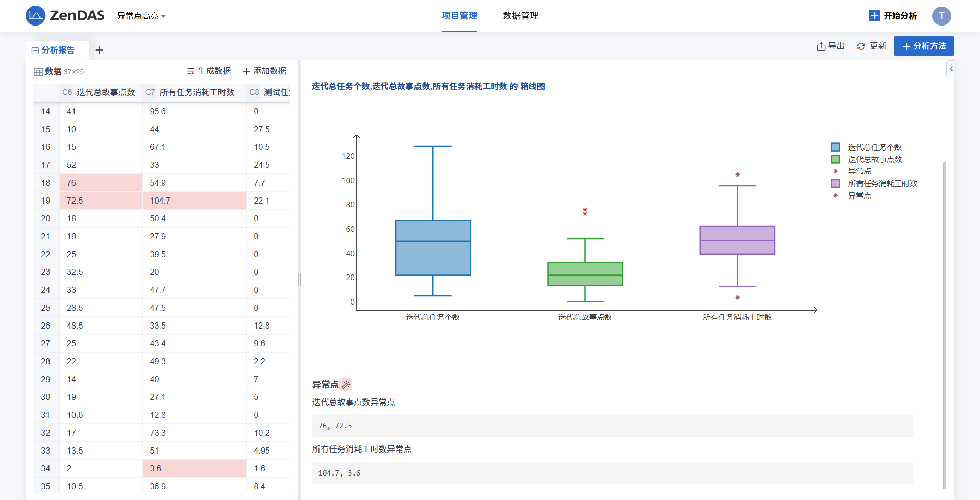
Task: Click the 开始分析 plus icon
Action: click(874, 16)
